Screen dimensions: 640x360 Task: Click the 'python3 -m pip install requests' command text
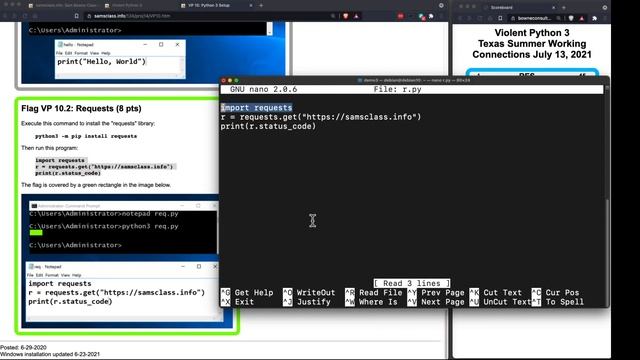pyautogui.click(x=86, y=136)
